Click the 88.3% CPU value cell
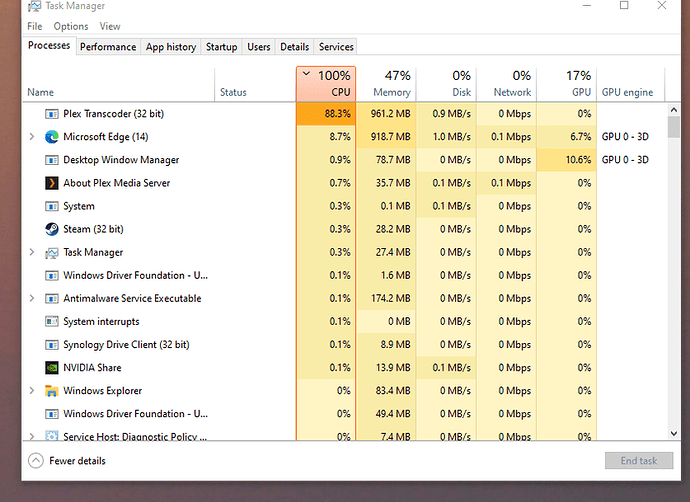Viewport: 690px width, 502px height. [x=326, y=114]
